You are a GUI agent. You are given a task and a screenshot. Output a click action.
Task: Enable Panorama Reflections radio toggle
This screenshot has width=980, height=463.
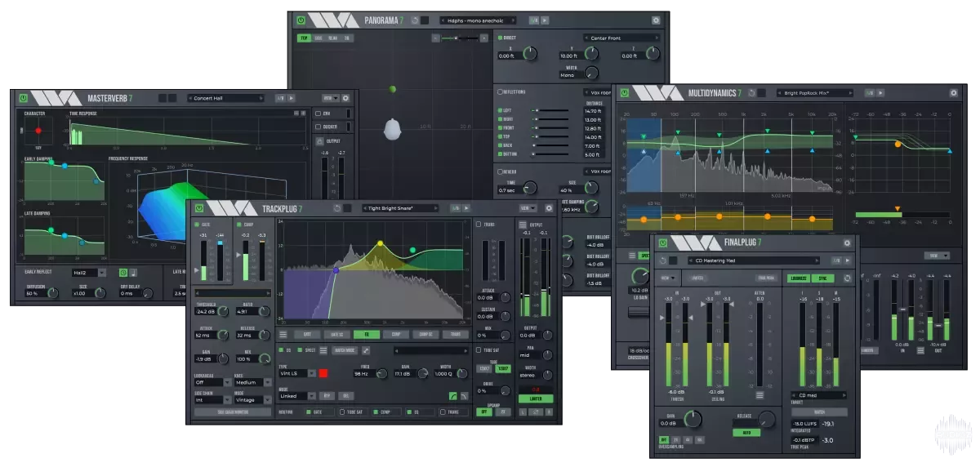tap(501, 92)
